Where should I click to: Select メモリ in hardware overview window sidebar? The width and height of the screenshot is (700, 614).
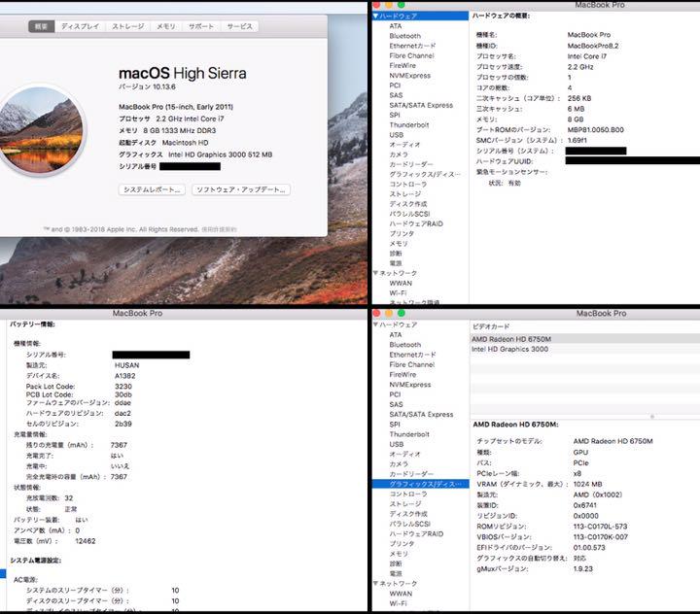tap(399, 243)
